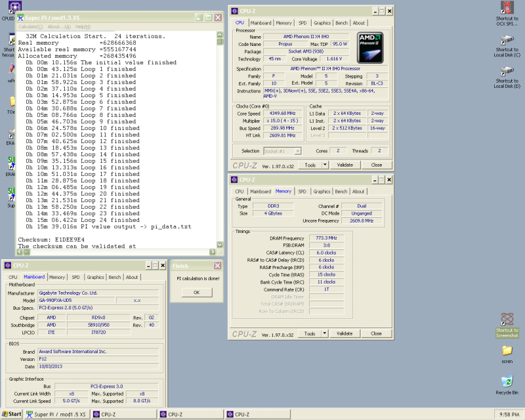Select the second CPU-Z taskbar button
The image size is (525, 420).
(191, 414)
